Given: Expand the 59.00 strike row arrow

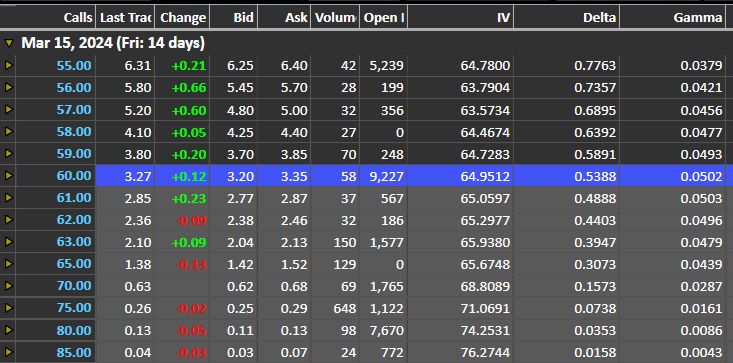Looking at the screenshot, I should [x=8, y=154].
